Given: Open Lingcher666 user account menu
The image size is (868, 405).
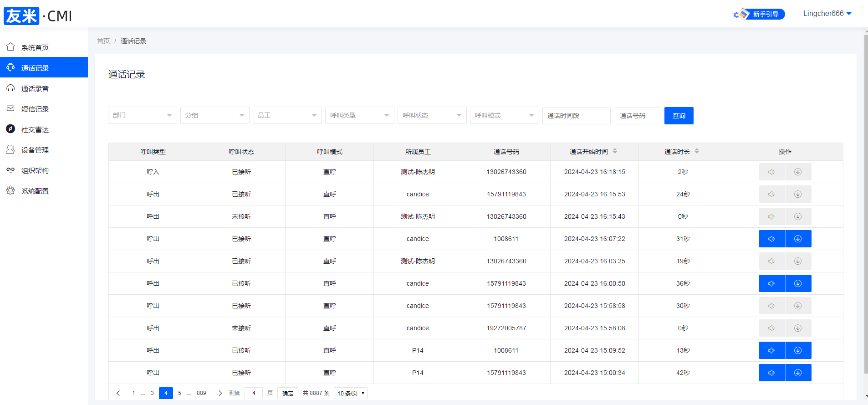Looking at the screenshot, I should 827,14.
